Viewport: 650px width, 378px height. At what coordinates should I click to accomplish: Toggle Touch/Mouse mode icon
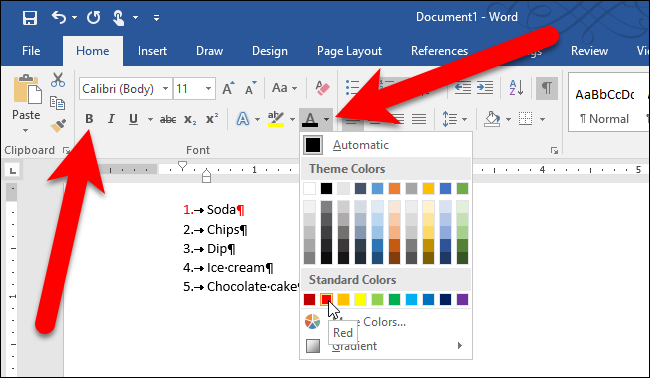(x=118, y=18)
